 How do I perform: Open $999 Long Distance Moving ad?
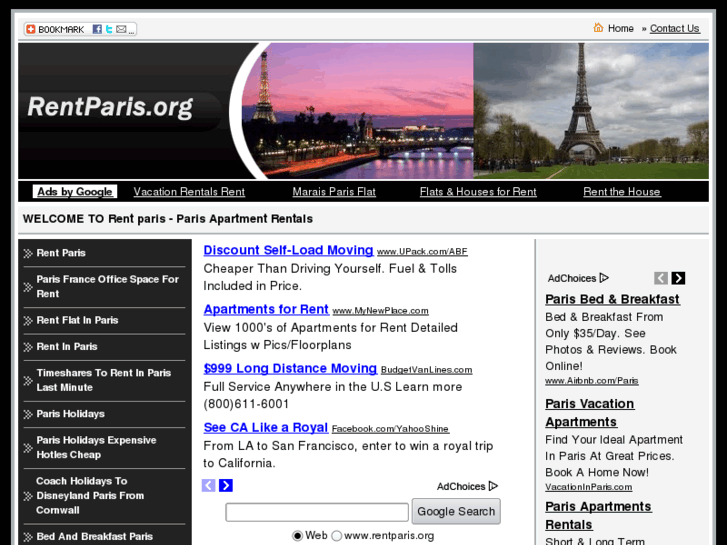(290, 368)
